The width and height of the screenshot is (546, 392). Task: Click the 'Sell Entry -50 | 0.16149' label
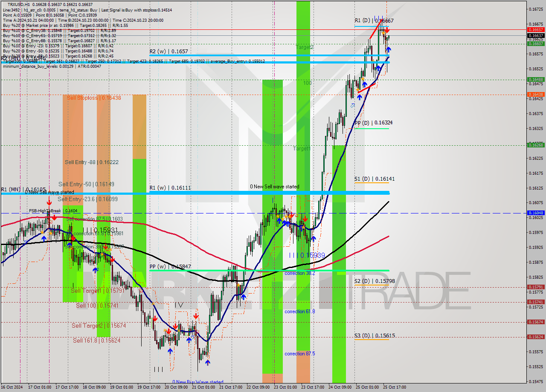87,184
